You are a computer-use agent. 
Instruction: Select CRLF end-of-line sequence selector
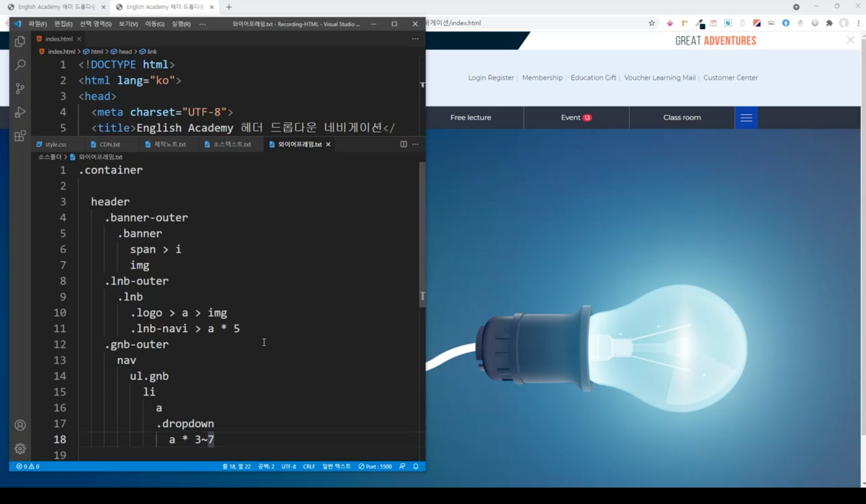pos(309,466)
